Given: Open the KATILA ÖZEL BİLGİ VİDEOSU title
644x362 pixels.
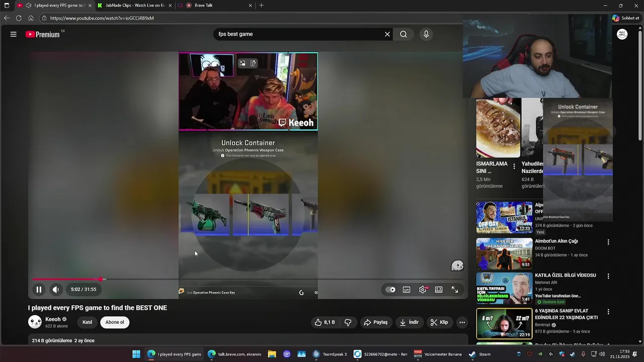Looking at the screenshot, I should [566, 276].
